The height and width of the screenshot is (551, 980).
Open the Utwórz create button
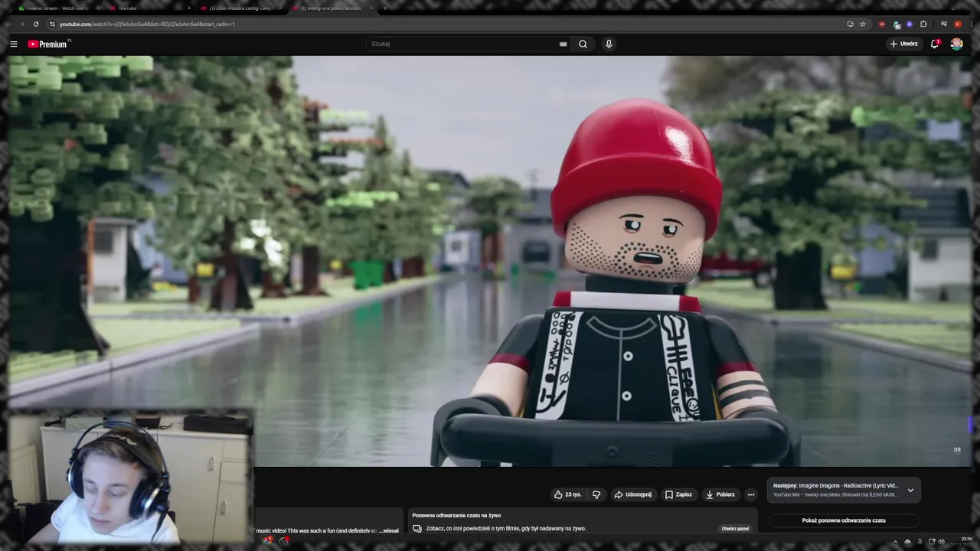pos(903,44)
